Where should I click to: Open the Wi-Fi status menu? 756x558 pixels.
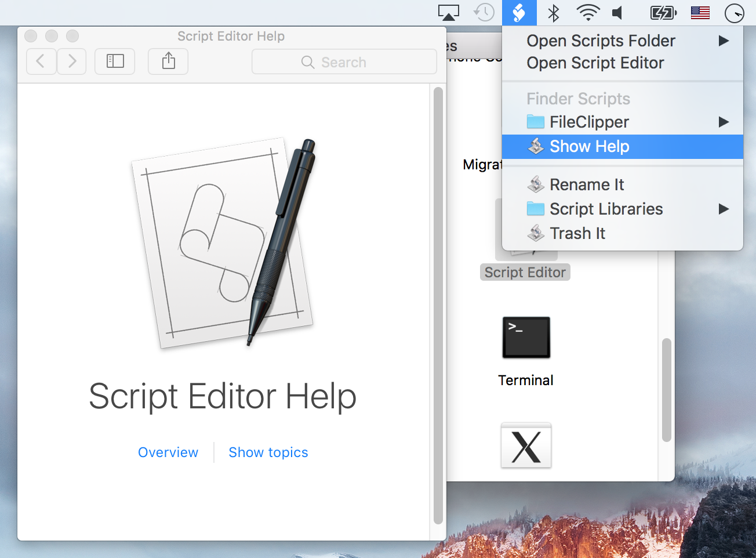[x=588, y=12]
